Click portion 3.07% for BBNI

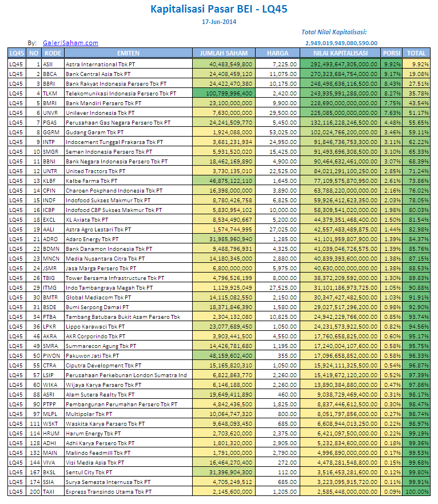391,161
